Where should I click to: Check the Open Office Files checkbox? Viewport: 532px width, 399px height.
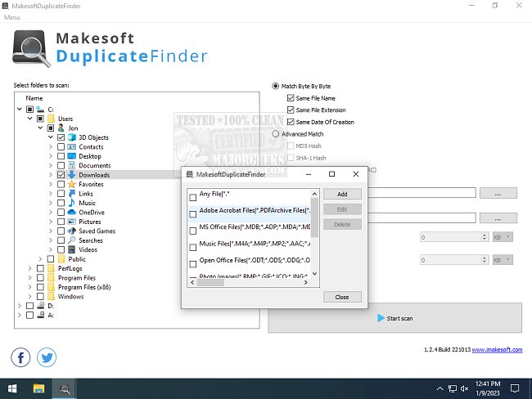(x=192, y=264)
